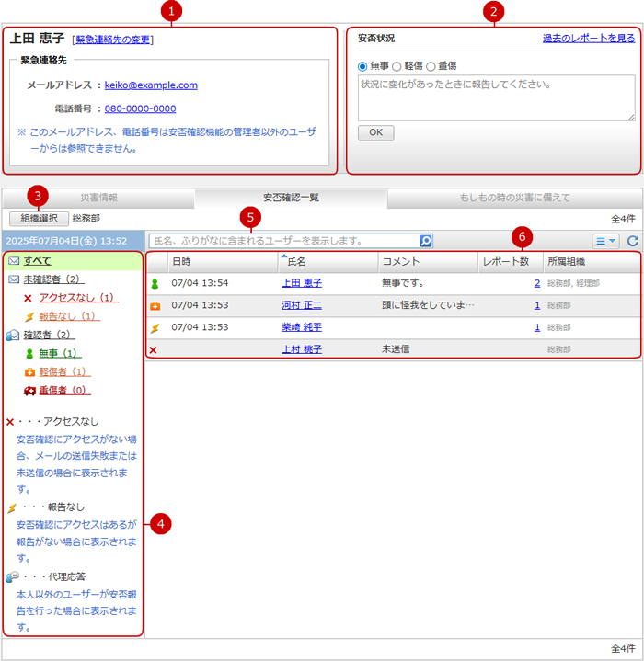Open 河村 正二 in the list
Screen dimensions: 644x661
click(x=302, y=305)
